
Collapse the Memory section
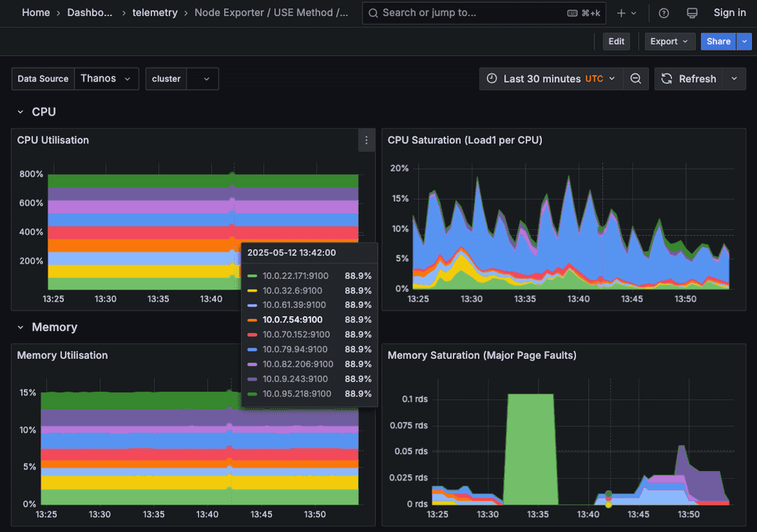point(19,327)
